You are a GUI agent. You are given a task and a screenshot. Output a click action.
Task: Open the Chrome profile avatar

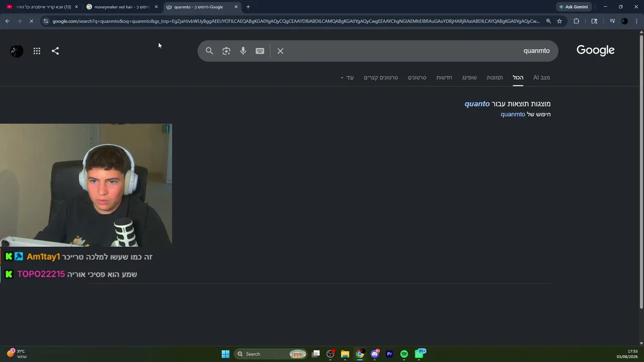[x=624, y=21]
